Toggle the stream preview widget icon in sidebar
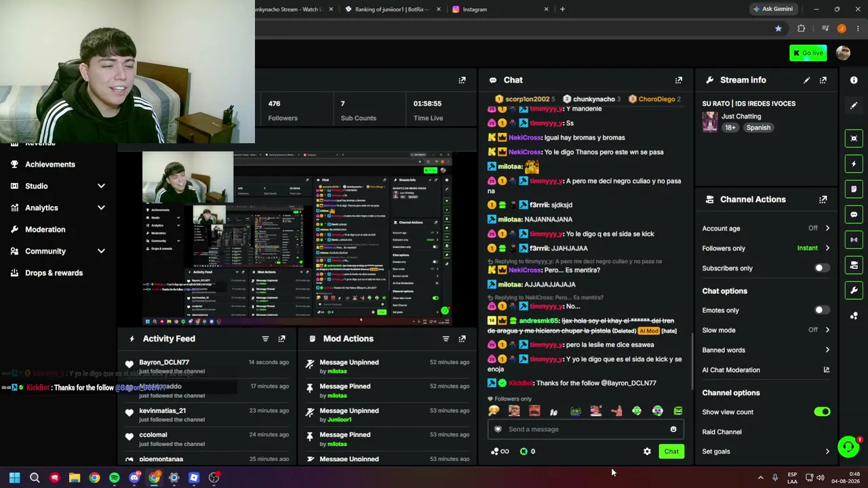868x488 pixels. (854, 138)
